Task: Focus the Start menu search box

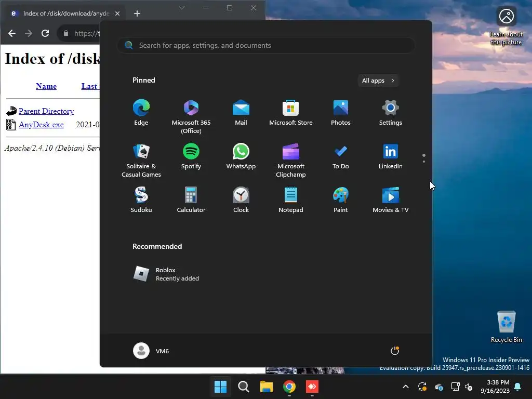Action: [x=266, y=45]
